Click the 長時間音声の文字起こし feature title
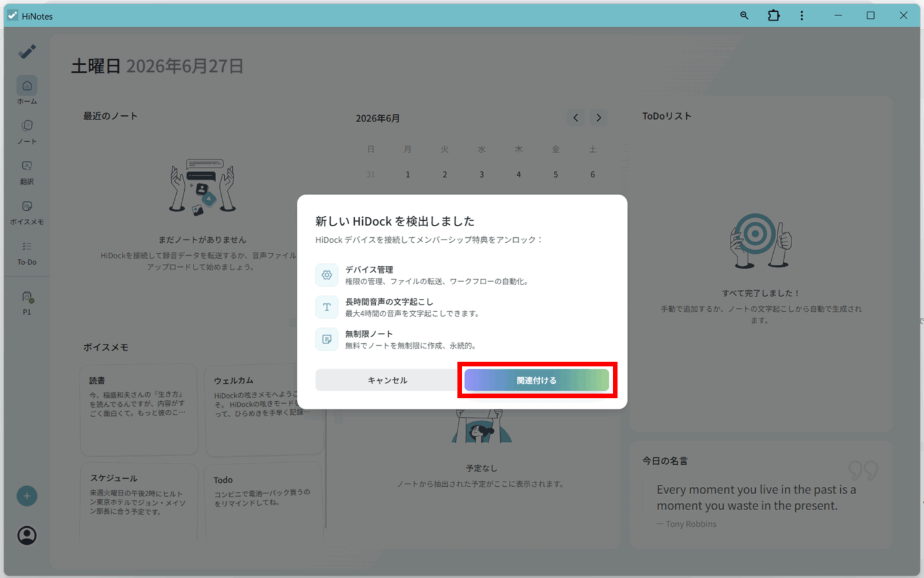924x578 pixels. (389, 301)
